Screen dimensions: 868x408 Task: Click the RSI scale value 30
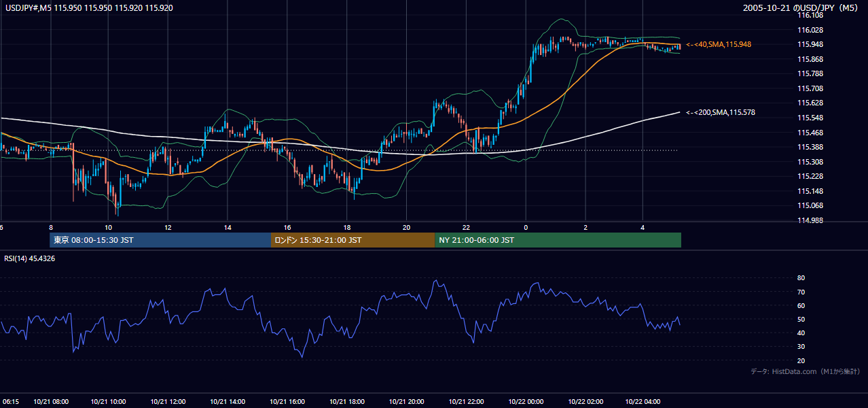point(801,347)
